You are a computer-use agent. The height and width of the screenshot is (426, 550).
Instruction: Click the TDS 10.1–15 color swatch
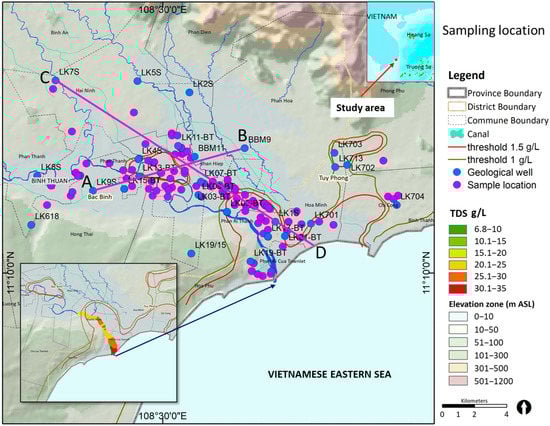pos(458,241)
